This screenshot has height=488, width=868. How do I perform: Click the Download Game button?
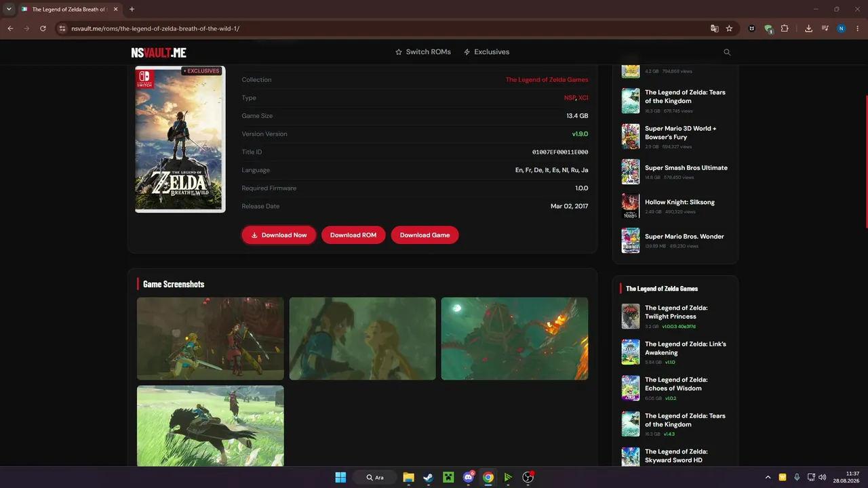(x=425, y=235)
